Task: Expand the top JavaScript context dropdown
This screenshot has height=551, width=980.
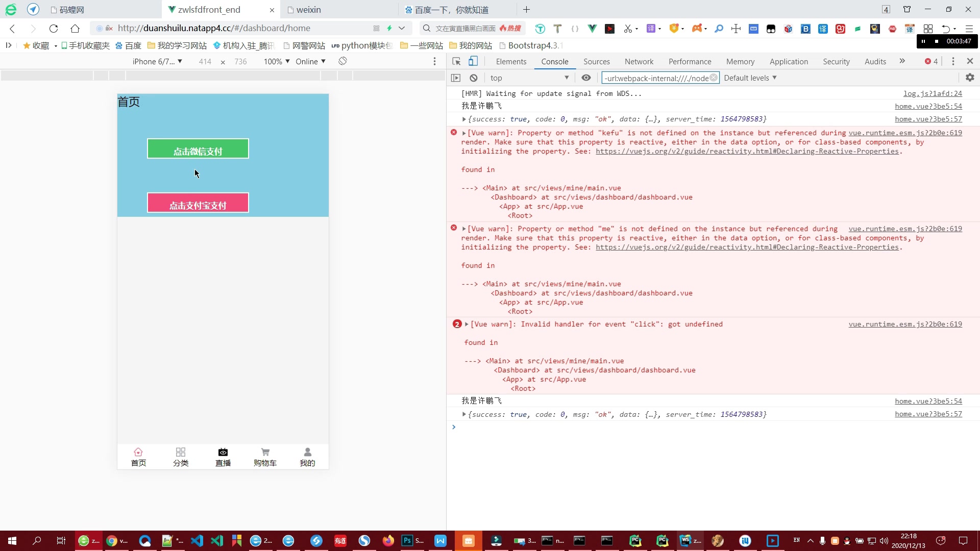Action: tap(529, 78)
